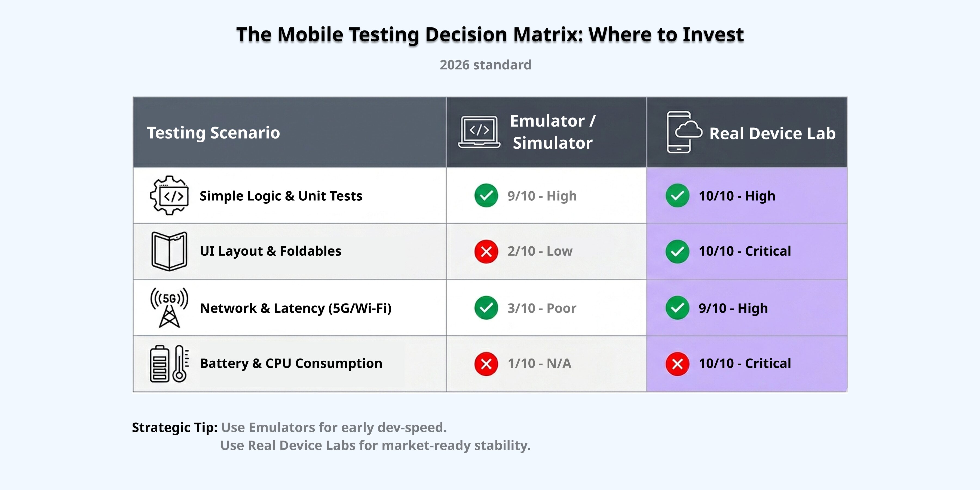
Task: Click the Emulator / Simulator header text
Action: pyautogui.click(x=553, y=132)
